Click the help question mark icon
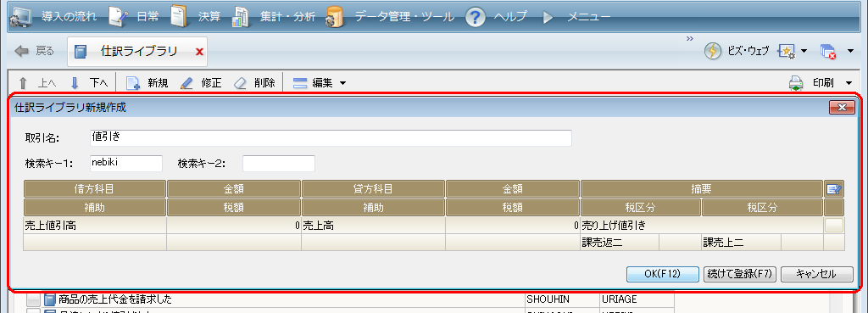The image size is (868, 313). pyautogui.click(x=475, y=17)
